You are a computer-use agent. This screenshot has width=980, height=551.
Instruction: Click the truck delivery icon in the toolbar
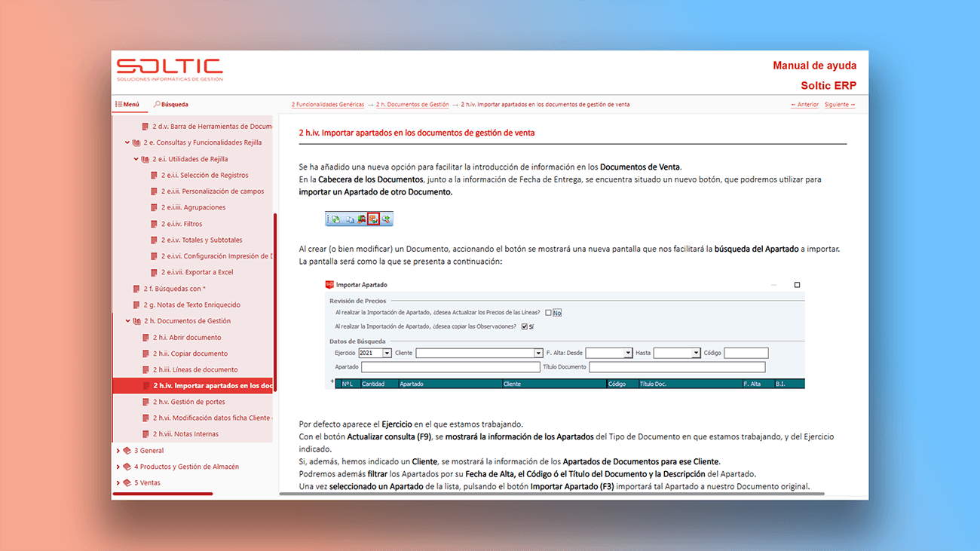(362, 219)
